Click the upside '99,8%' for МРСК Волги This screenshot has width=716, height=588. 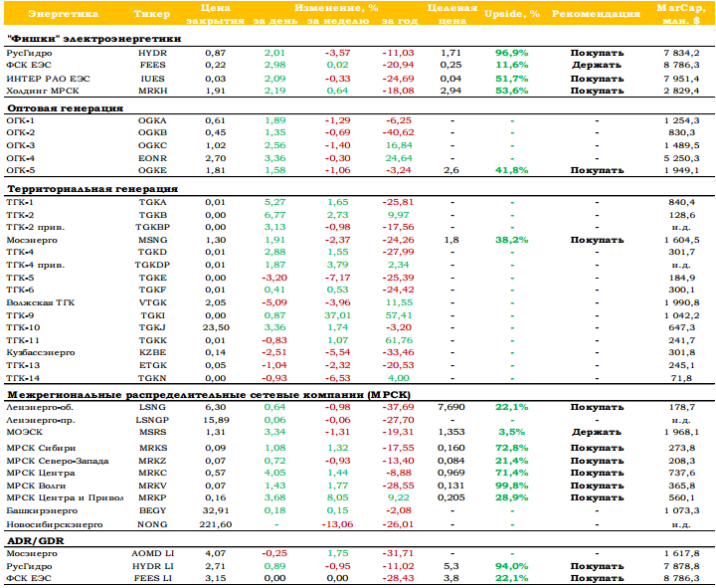click(x=512, y=486)
